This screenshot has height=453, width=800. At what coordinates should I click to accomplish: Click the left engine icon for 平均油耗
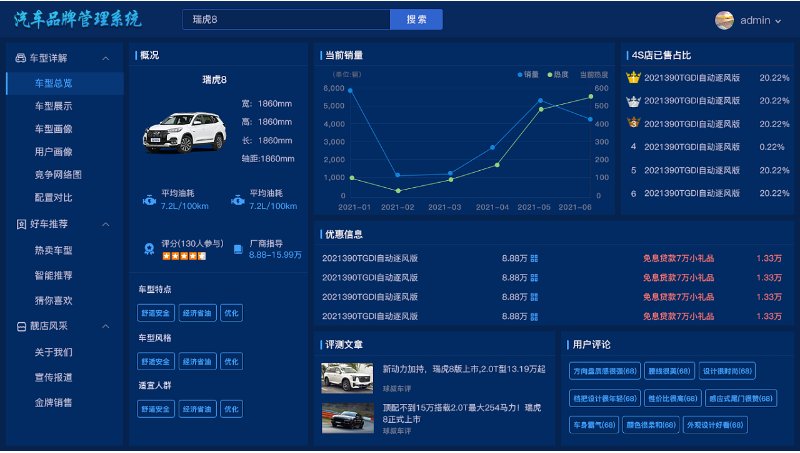(x=149, y=200)
